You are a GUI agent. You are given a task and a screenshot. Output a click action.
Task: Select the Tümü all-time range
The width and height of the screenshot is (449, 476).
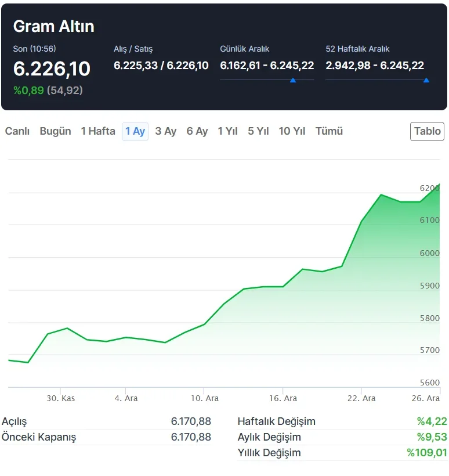[x=329, y=131]
